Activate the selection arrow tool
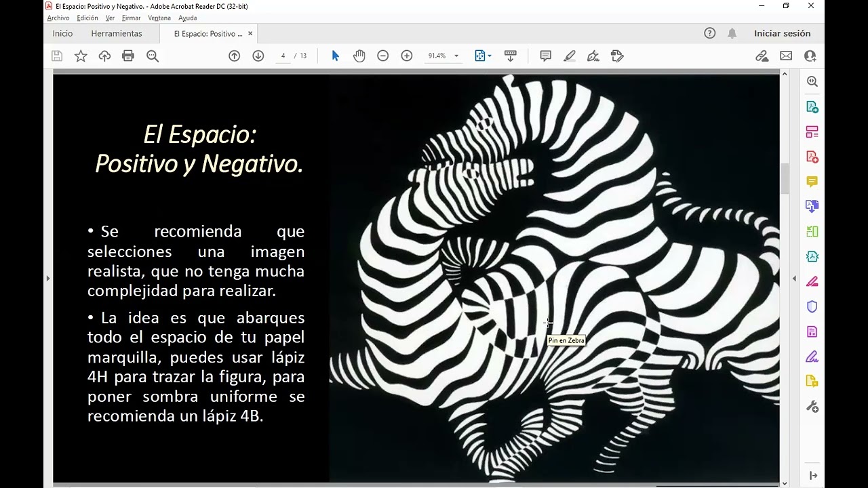This screenshot has height=488, width=868. click(335, 56)
